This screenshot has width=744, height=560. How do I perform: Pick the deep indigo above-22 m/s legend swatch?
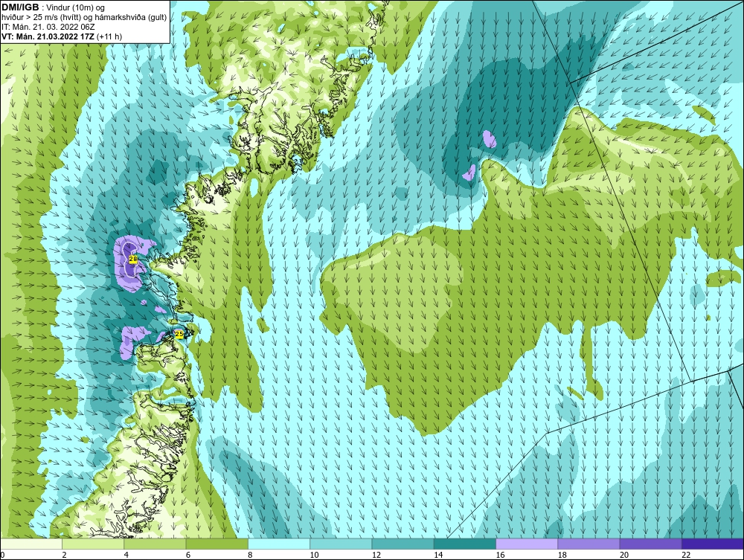(x=713, y=544)
